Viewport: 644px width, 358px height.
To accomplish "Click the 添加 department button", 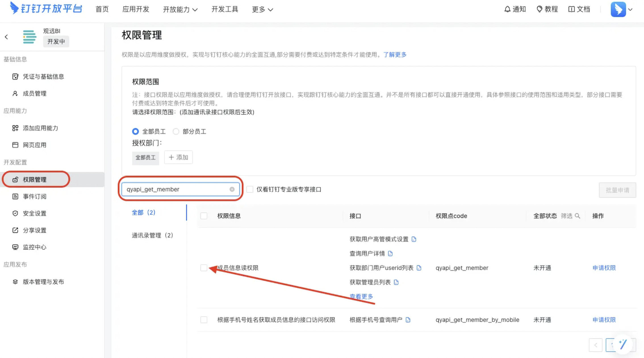I will click(x=178, y=157).
